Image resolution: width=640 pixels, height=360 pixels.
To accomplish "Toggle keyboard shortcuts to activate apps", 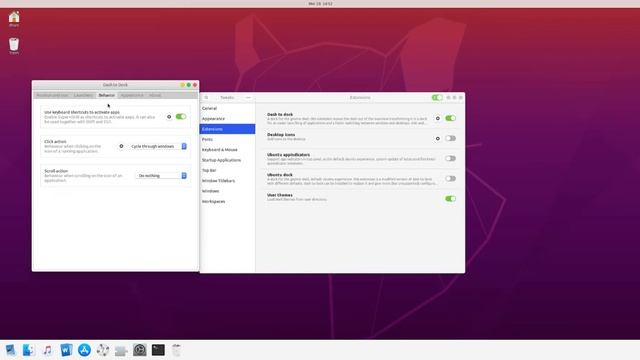I will point(181,117).
